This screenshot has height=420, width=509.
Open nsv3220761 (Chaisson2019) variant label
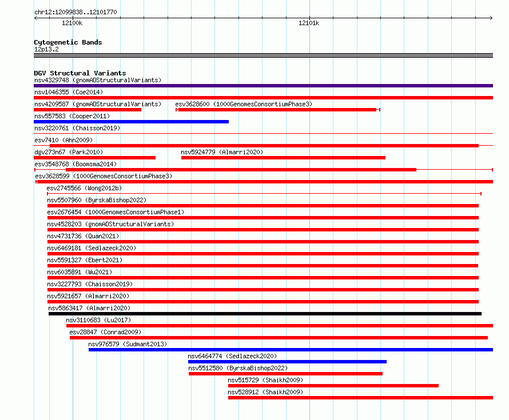pyautogui.click(x=77, y=128)
